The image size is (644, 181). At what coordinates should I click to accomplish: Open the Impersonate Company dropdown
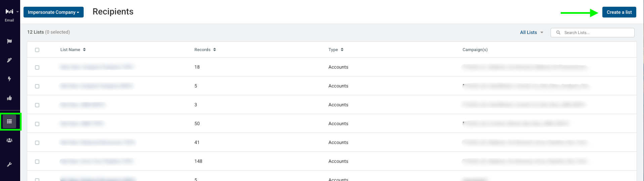53,12
